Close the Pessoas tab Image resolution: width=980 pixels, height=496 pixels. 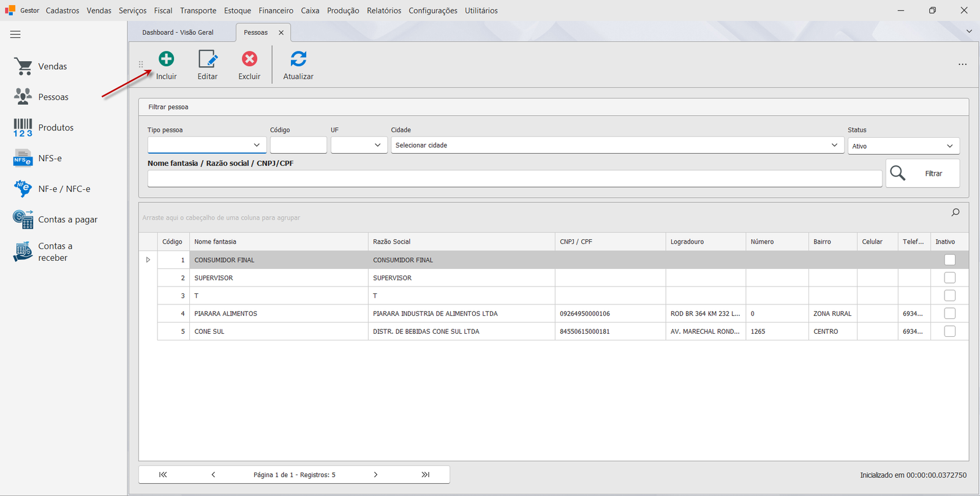pos(281,32)
